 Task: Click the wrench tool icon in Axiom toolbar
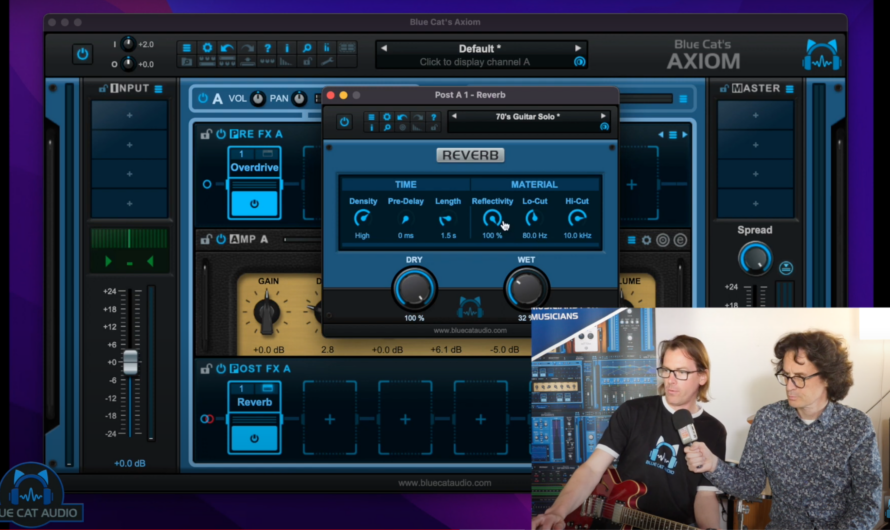pyautogui.click(x=327, y=61)
